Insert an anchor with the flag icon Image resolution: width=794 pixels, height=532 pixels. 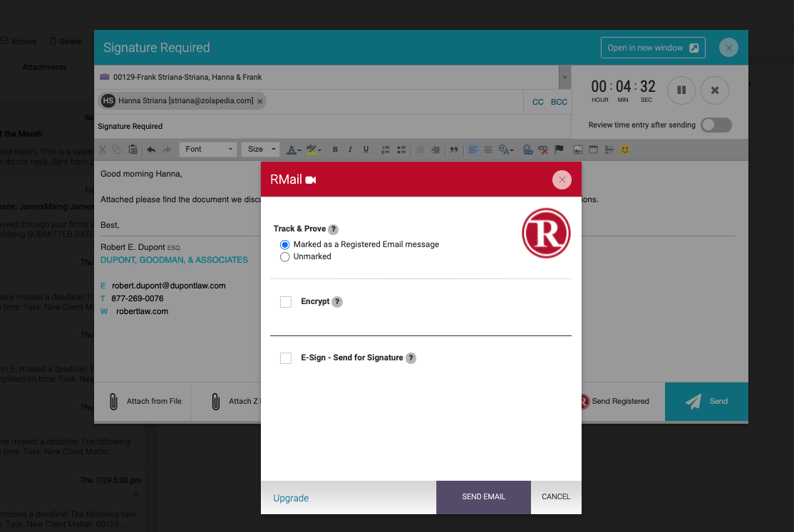pyautogui.click(x=559, y=150)
